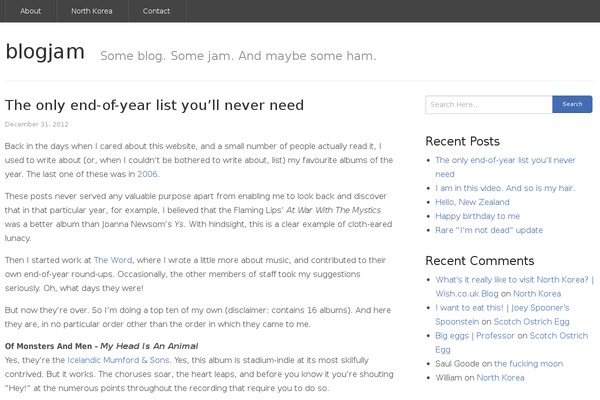Screen dimensions: 600x400
Task: Open 'the fucking moon' post link
Action: (528, 364)
